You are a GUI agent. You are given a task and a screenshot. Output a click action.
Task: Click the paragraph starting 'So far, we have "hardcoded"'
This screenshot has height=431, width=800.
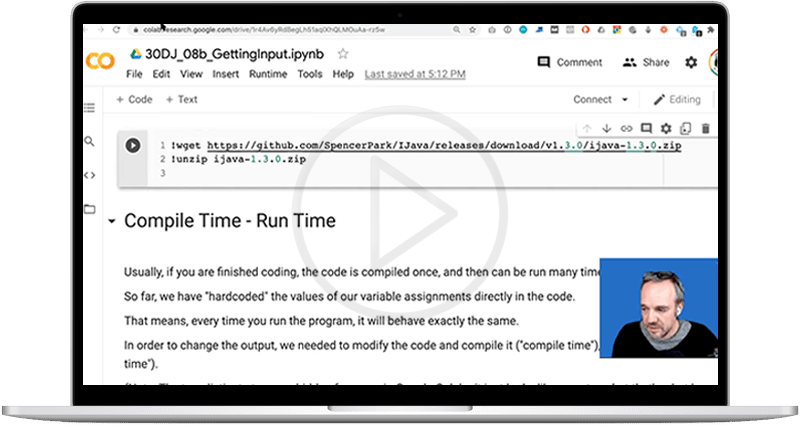pyautogui.click(x=349, y=296)
